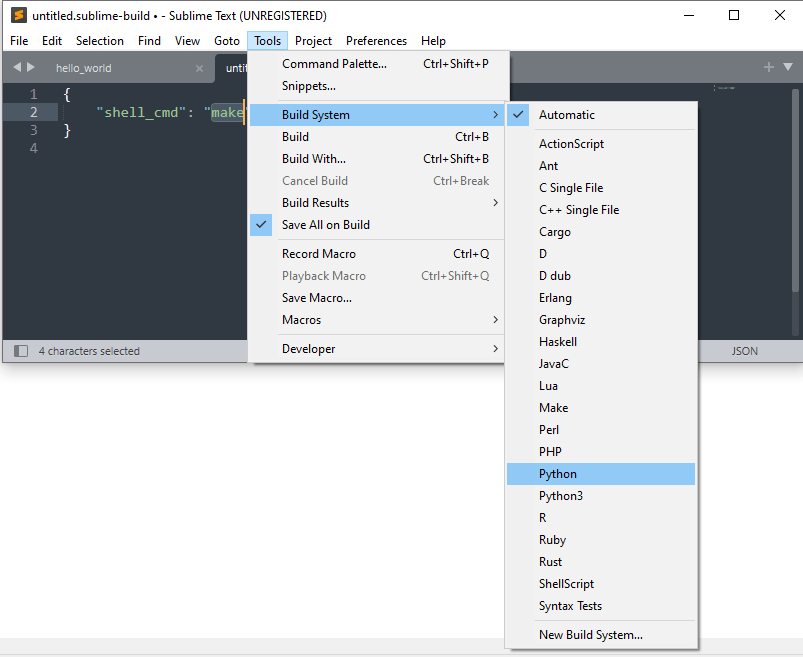Select Graphviz build system
Image resolution: width=803 pixels, height=657 pixels.
pos(601,320)
